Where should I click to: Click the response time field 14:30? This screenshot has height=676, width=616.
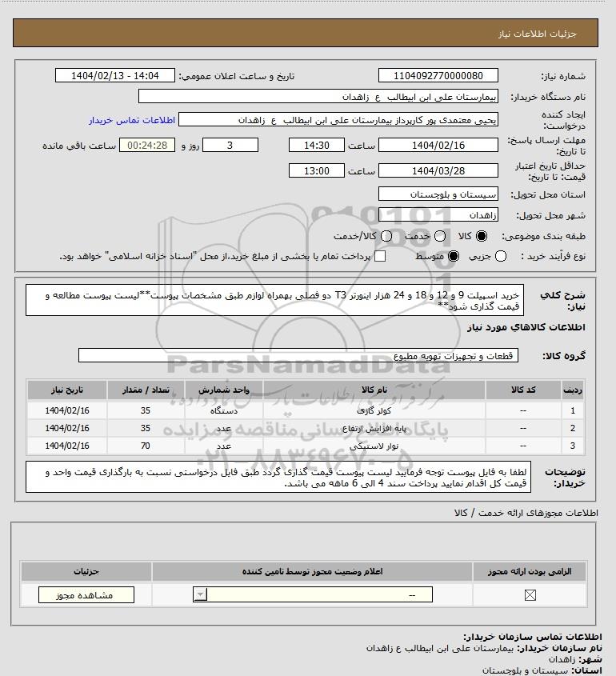pos(317,146)
